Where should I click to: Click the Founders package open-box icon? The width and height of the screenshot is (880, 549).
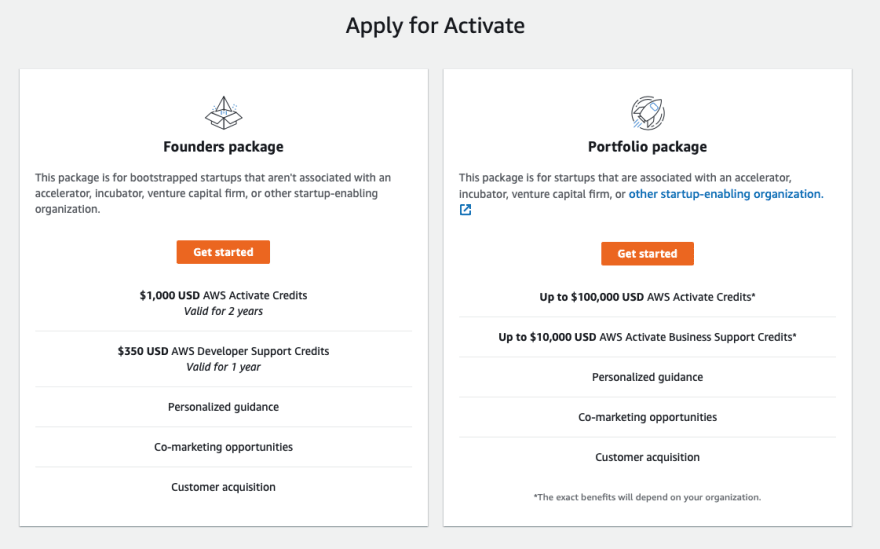[223, 113]
